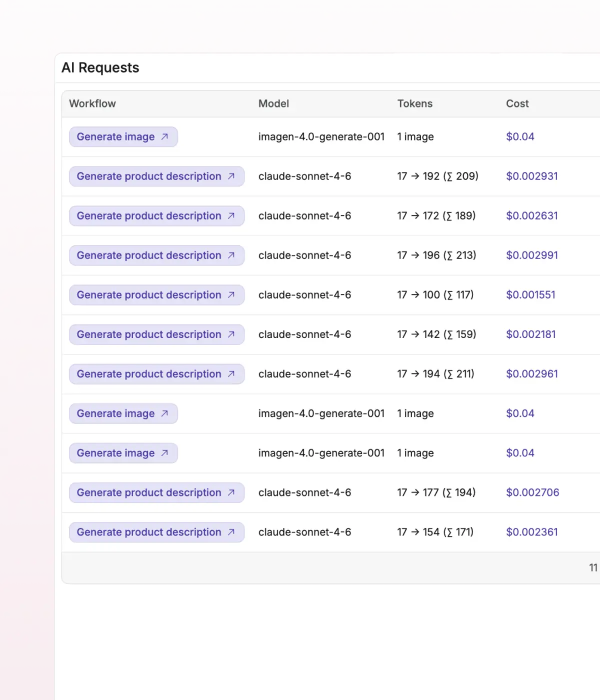This screenshot has height=700, width=600.
Task: Open Generate product description workflow costing $0.001551
Action: pyautogui.click(x=156, y=295)
